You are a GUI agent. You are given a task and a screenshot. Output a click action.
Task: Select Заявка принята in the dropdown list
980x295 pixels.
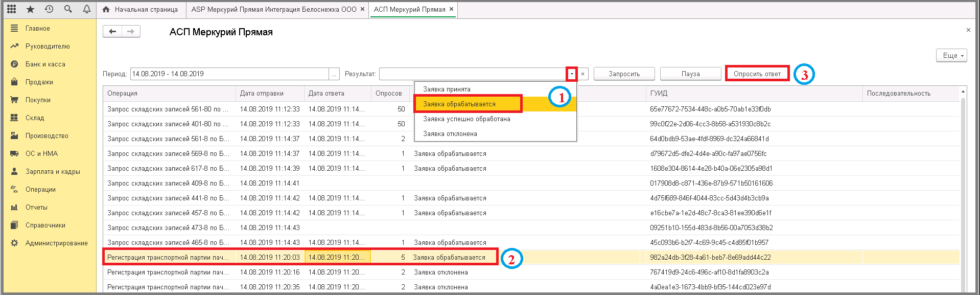(495, 89)
